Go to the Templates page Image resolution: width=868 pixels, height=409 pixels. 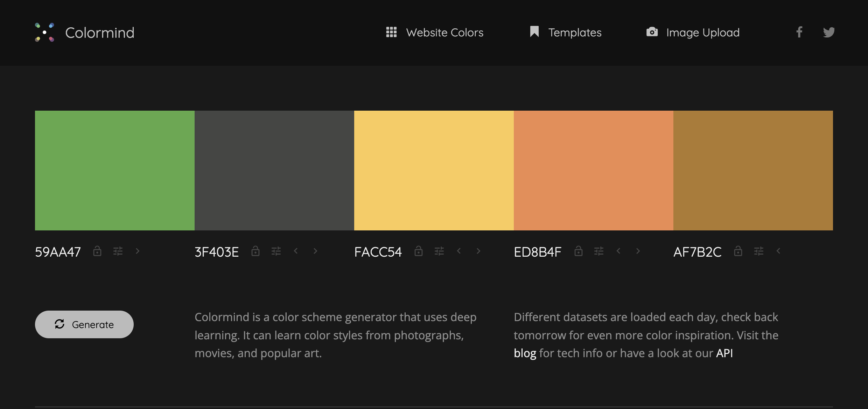point(566,32)
